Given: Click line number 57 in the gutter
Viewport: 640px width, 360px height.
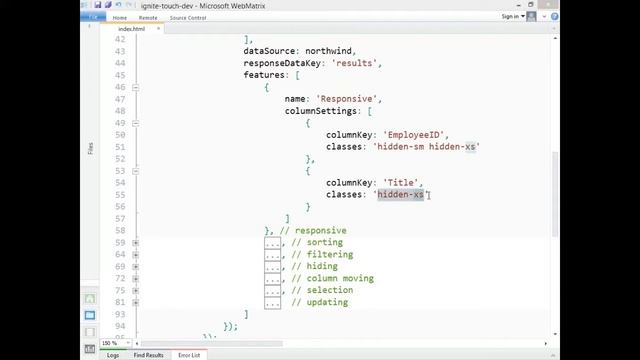Looking at the screenshot, I should (x=120, y=219).
